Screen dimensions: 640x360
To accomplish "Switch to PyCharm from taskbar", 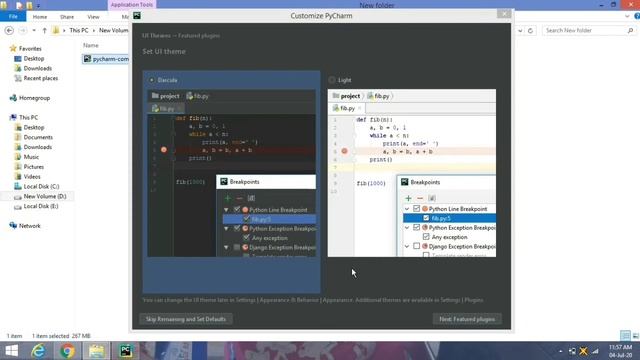I will [x=126, y=351].
